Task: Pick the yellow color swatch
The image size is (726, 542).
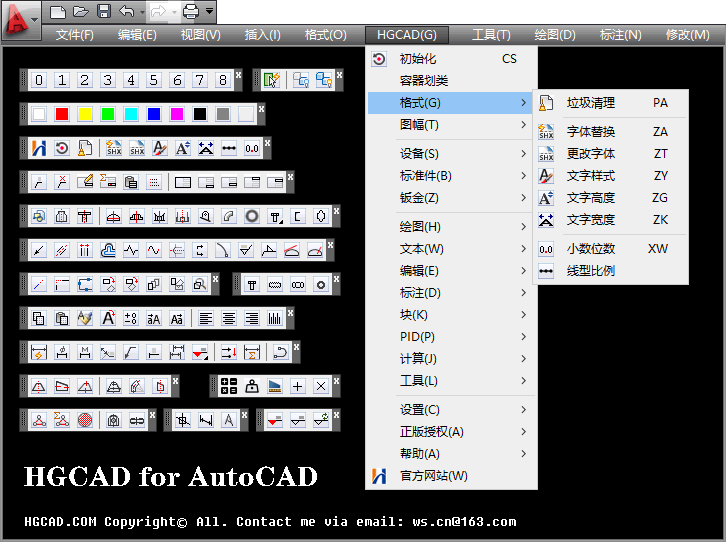Action: click(85, 114)
